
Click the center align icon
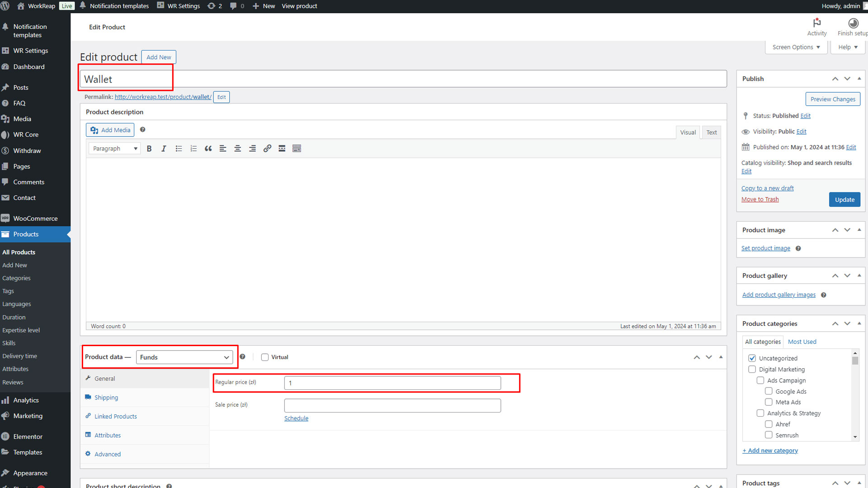tap(237, 149)
